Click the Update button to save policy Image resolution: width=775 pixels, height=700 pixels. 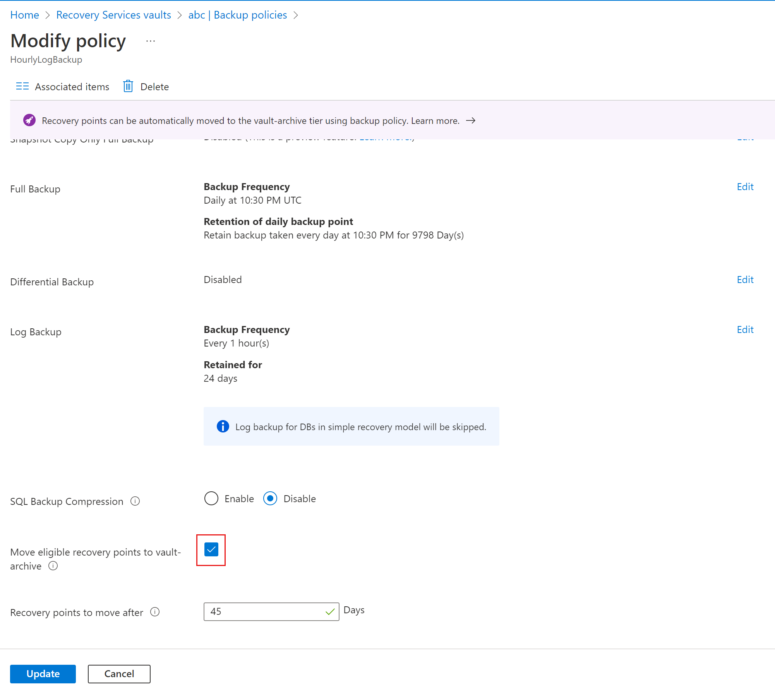point(43,674)
